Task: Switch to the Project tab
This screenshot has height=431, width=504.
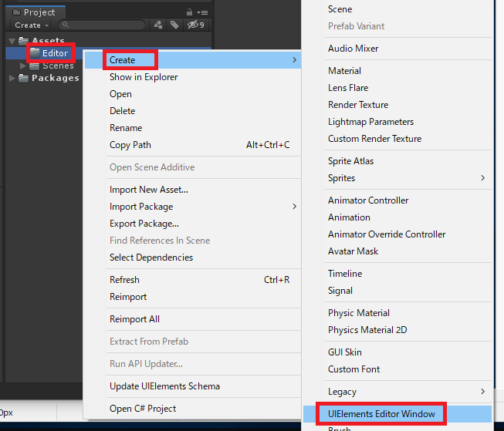Action: click(35, 12)
